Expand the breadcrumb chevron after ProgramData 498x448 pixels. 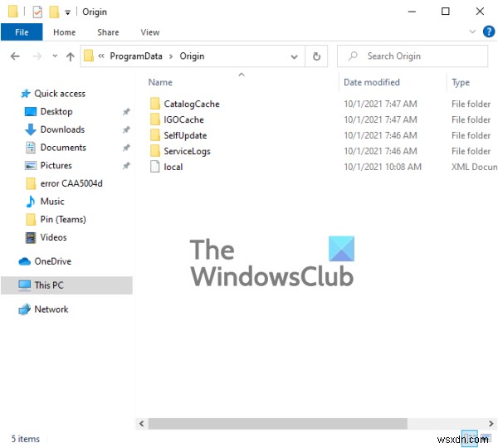[x=171, y=56]
